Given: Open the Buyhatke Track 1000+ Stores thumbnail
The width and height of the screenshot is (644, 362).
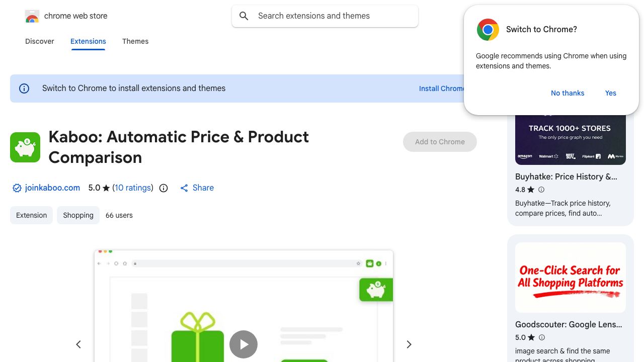Looking at the screenshot, I should coord(571,140).
